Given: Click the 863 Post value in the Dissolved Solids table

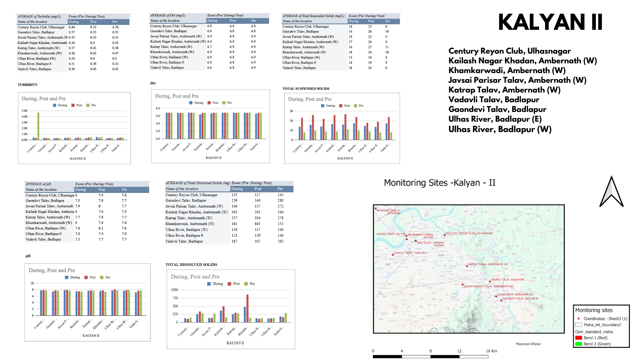Looking at the screenshot, I should tap(257, 224).
